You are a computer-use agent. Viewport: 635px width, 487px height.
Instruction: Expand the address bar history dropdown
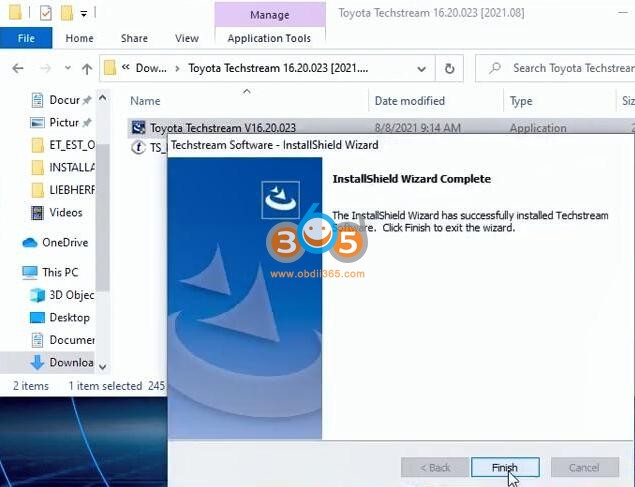[422, 69]
